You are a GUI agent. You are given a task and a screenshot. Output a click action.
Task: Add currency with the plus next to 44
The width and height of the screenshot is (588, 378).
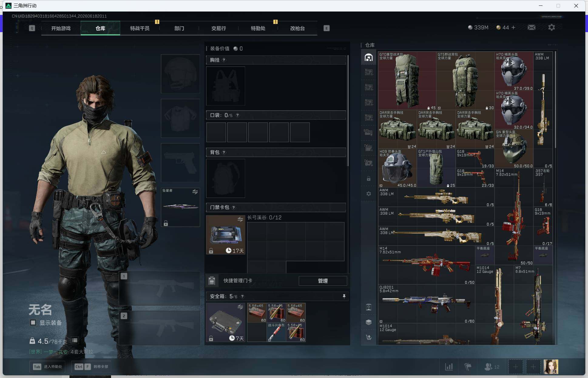coord(513,28)
